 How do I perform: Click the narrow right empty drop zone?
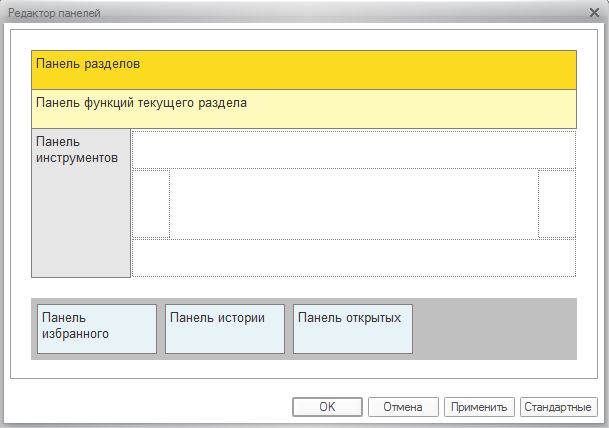click(557, 204)
